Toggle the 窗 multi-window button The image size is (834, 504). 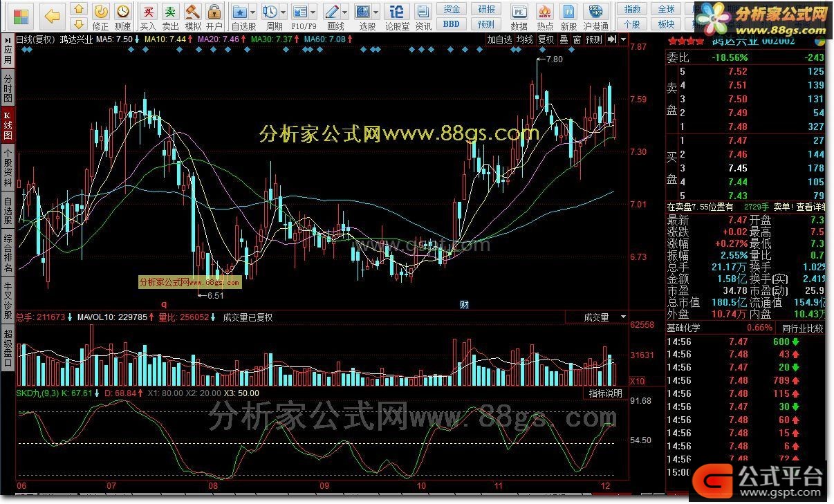(x=577, y=39)
